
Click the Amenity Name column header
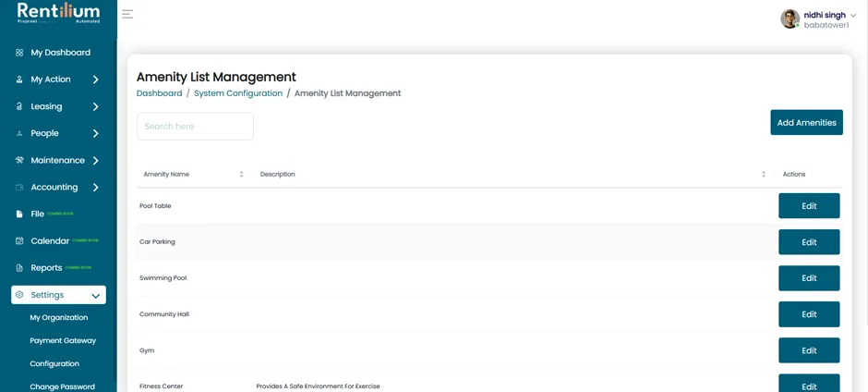[x=166, y=174]
